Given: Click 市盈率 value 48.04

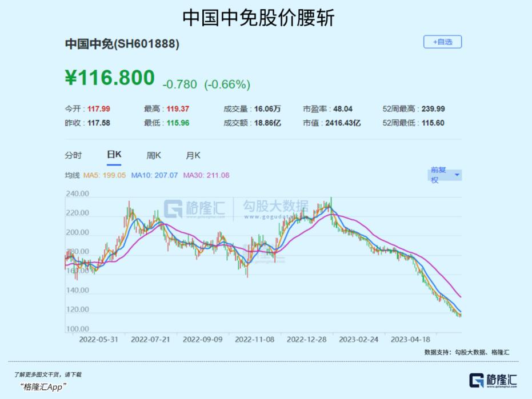Looking at the screenshot, I should pyautogui.click(x=343, y=109).
